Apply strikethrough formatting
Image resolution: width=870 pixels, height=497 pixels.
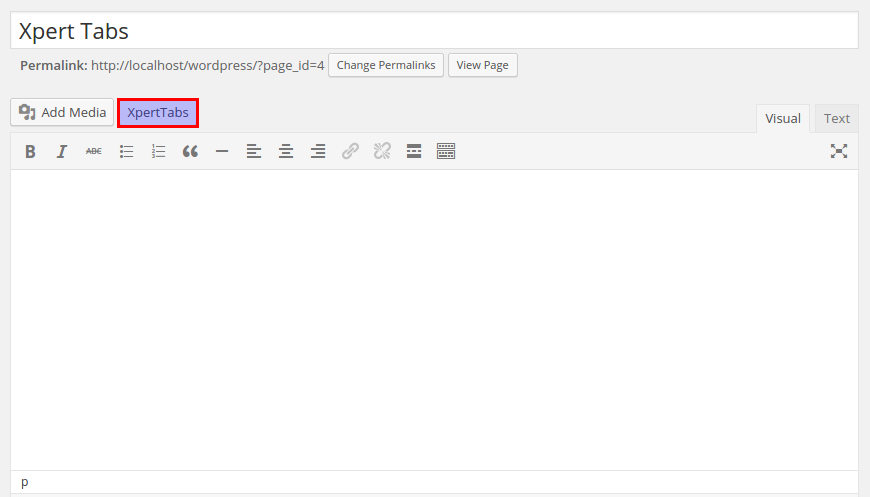(x=94, y=151)
